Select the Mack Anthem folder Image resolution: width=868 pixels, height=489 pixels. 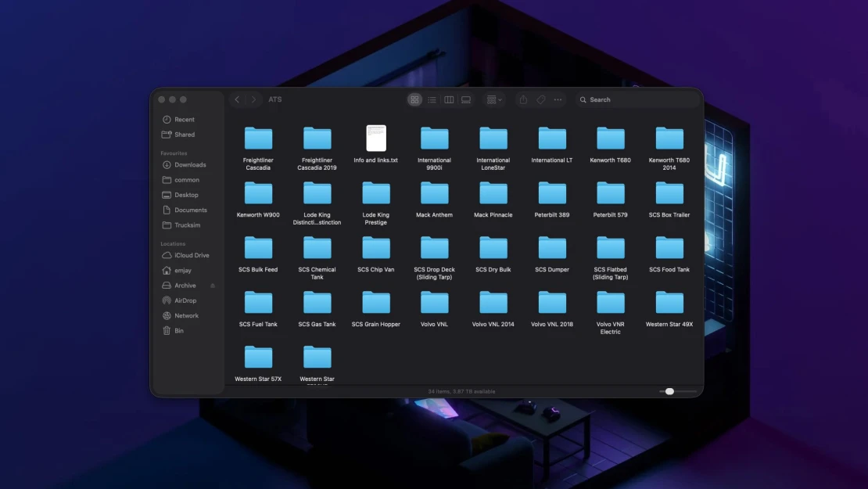pyautogui.click(x=435, y=193)
